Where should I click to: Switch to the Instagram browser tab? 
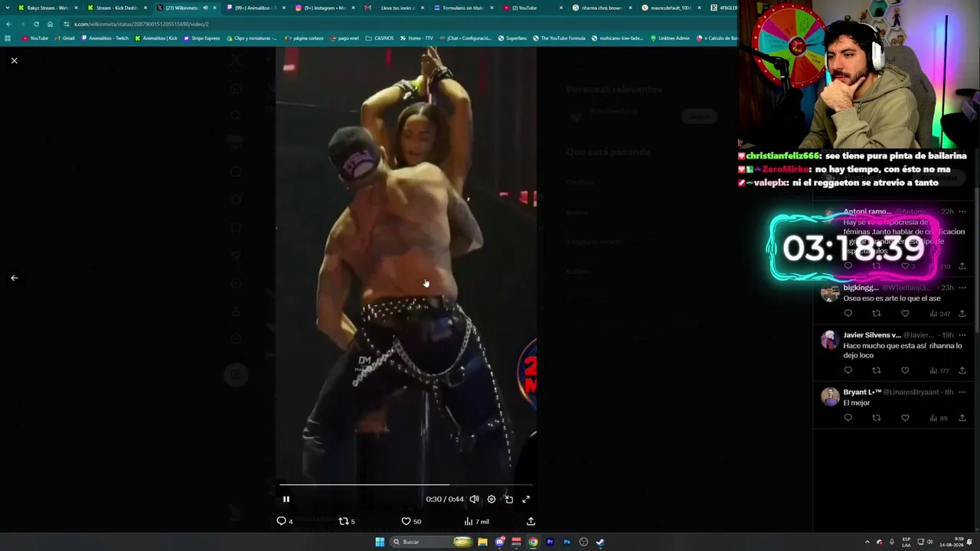[x=323, y=8]
